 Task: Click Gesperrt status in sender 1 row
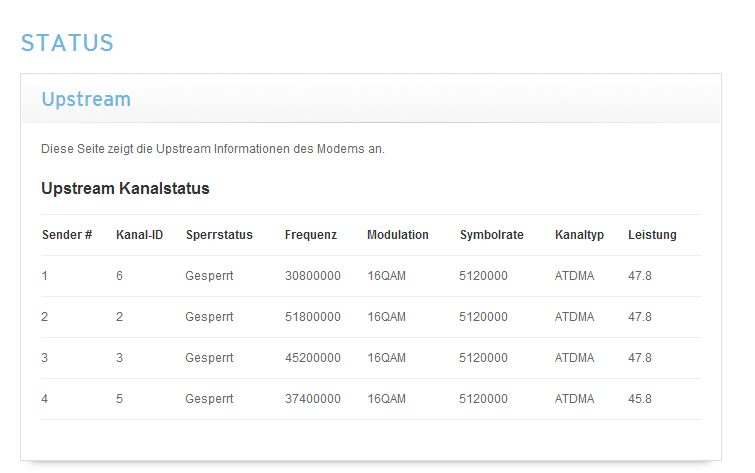209,276
